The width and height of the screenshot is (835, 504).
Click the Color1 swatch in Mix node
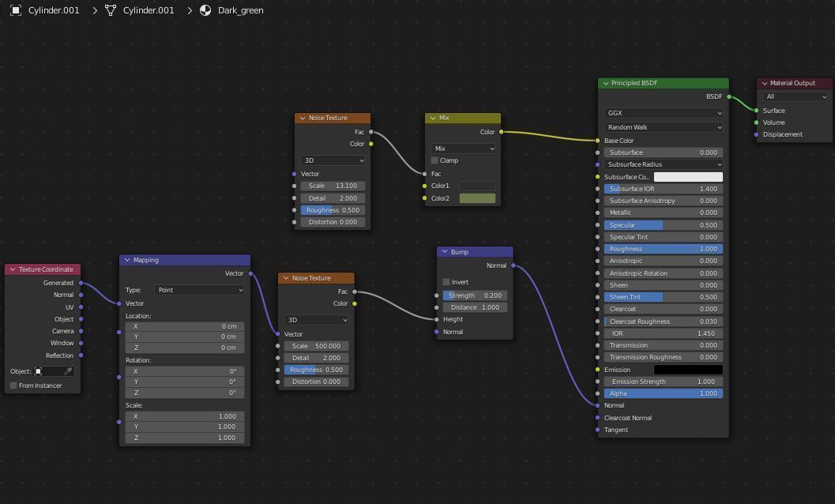pos(477,186)
